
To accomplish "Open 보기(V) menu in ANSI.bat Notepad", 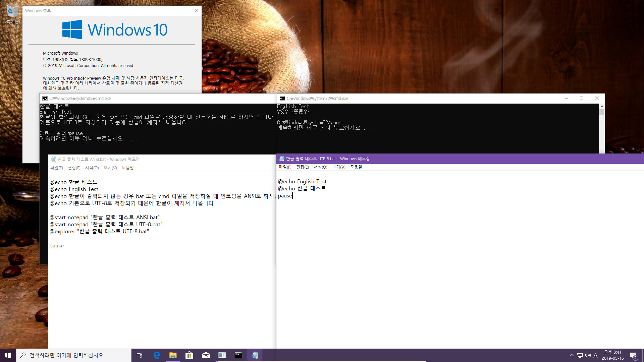I will pos(110,168).
